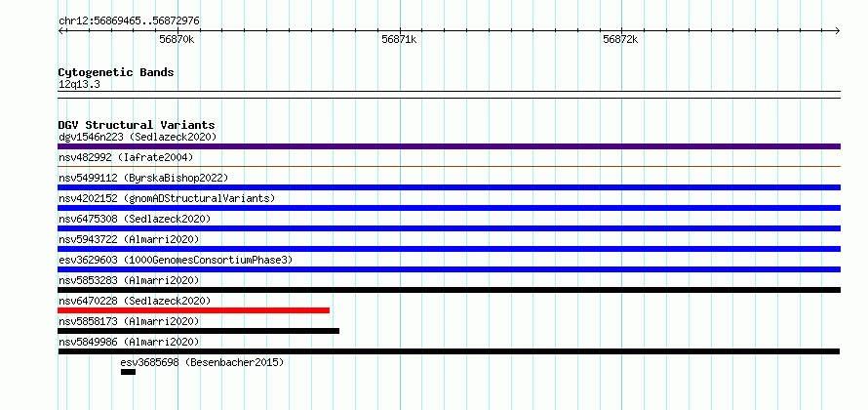This screenshot has height=410, width=868.
Task: Open the esv3685698 (Besenbacher2015) label
Action: point(202,362)
